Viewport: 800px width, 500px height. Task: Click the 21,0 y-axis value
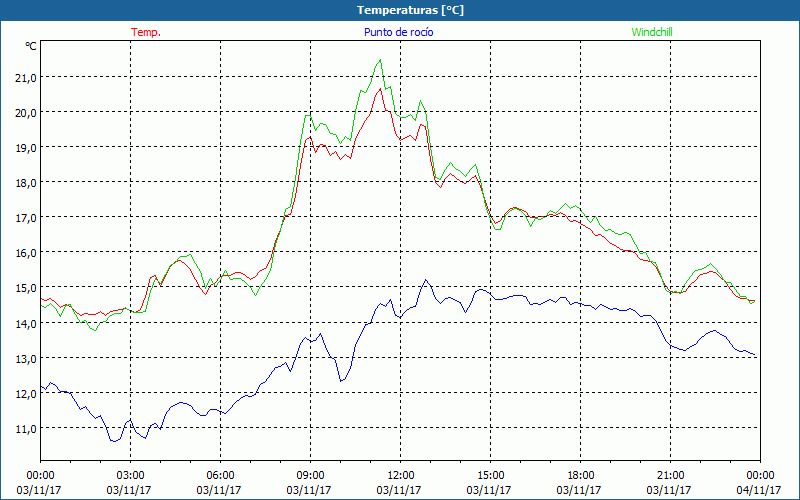[27, 78]
